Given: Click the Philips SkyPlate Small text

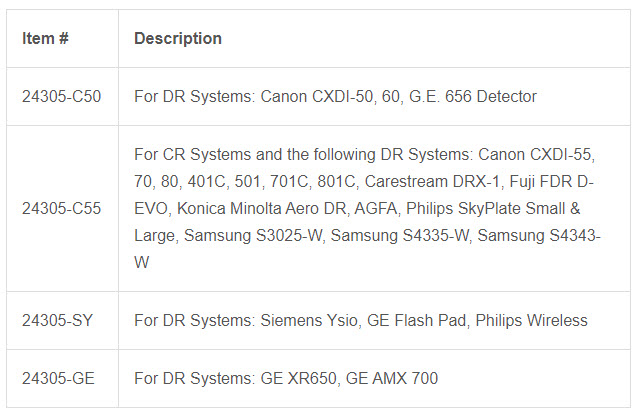Looking at the screenshot, I should [485, 208].
